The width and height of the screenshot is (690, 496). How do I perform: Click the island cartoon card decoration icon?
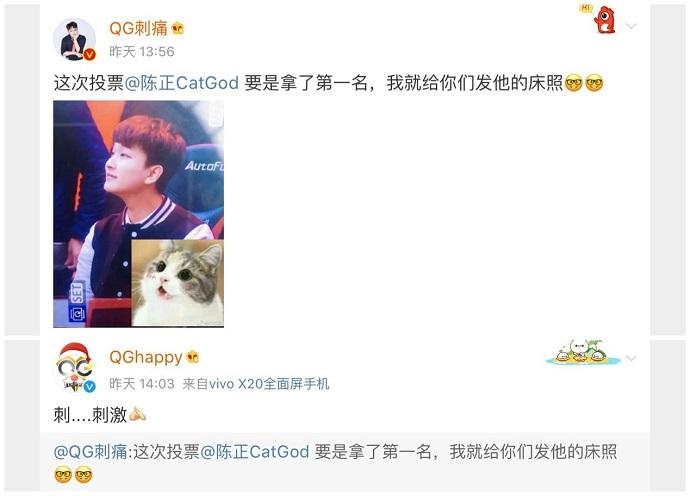pyautogui.click(x=583, y=352)
